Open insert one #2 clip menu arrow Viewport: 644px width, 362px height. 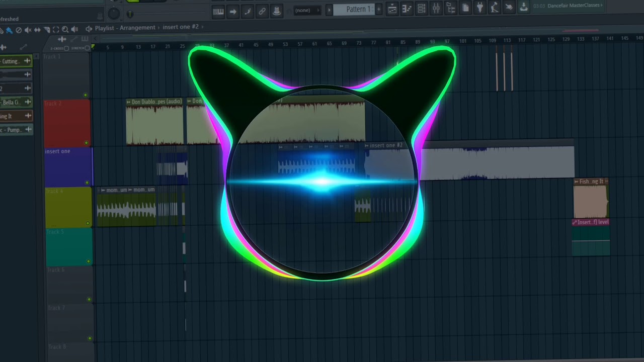[367, 146]
